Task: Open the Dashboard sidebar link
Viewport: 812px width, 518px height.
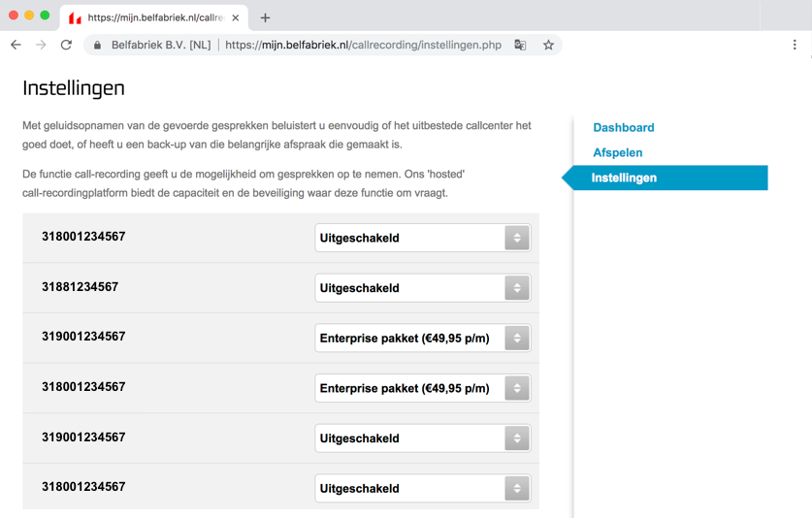Action: point(624,127)
